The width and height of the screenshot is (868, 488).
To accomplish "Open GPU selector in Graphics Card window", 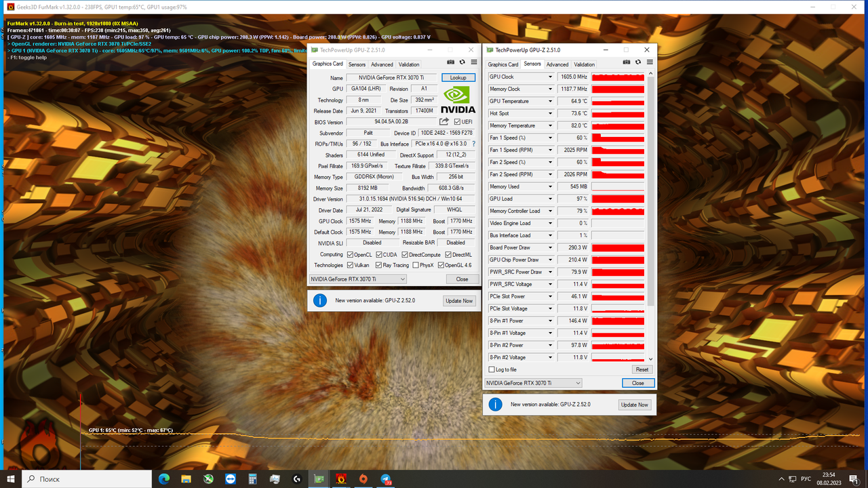I will click(357, 279).
